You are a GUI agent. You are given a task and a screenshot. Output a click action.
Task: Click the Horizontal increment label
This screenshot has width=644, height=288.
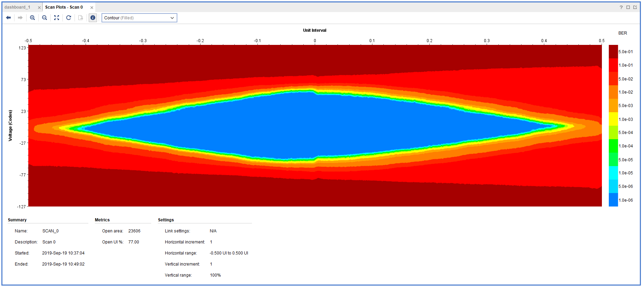tap(185, 242)
